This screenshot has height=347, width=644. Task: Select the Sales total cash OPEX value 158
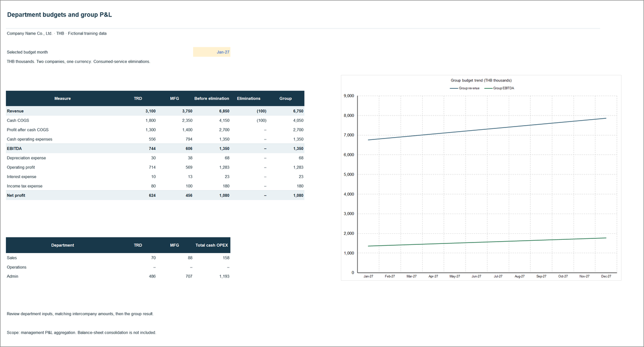coord(225,258)
